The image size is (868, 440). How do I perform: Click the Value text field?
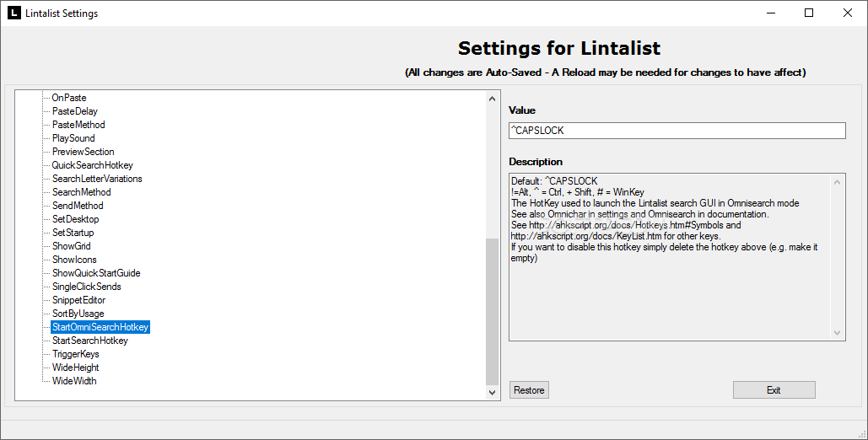click(x=677, y=131)
